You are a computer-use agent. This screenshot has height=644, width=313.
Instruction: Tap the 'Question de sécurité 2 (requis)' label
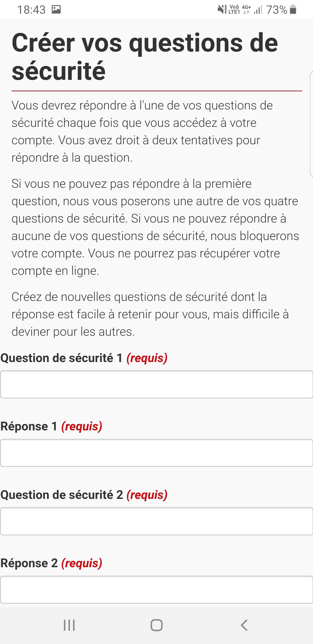[x=84, y=495]
